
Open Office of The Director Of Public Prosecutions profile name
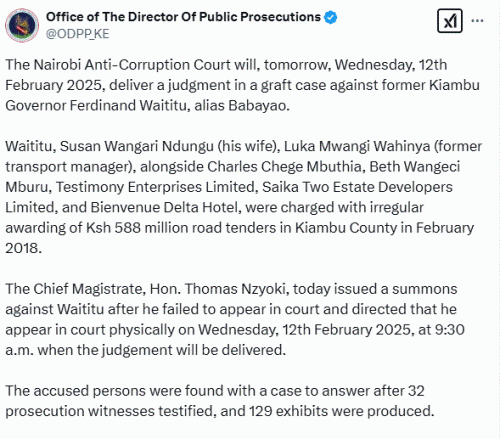[183, 17]
